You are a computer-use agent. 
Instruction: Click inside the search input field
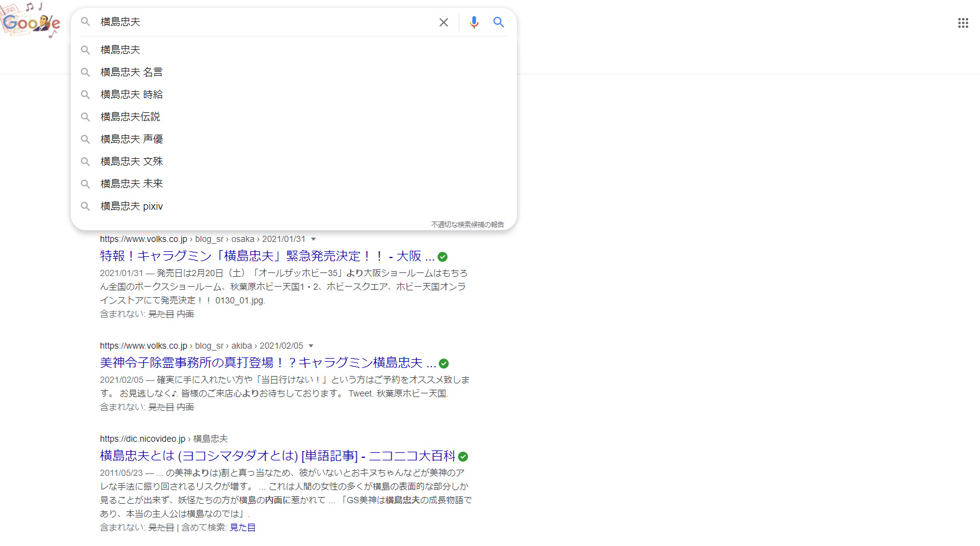tap(267, 22)
